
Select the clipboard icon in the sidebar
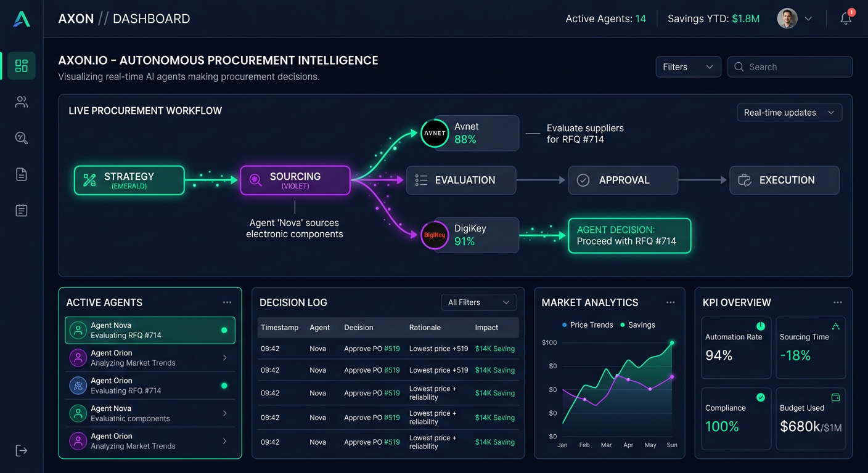pyautogui.click(x=21, y=210)
